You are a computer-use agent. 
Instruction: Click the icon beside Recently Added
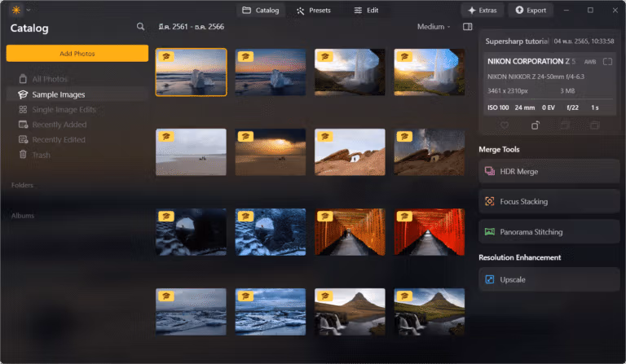click(x=23, y=125)
